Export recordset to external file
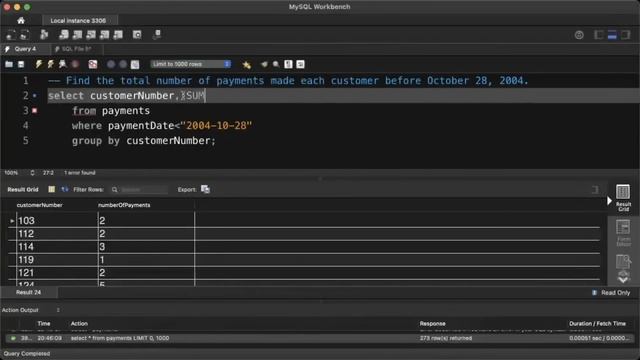 [x=205, y=189]
